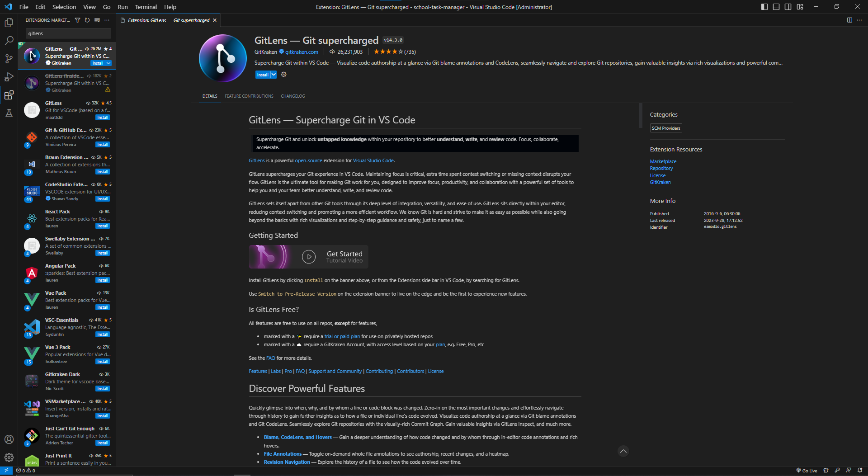Click the filter extensions funnel icon

tap(77, 20)
